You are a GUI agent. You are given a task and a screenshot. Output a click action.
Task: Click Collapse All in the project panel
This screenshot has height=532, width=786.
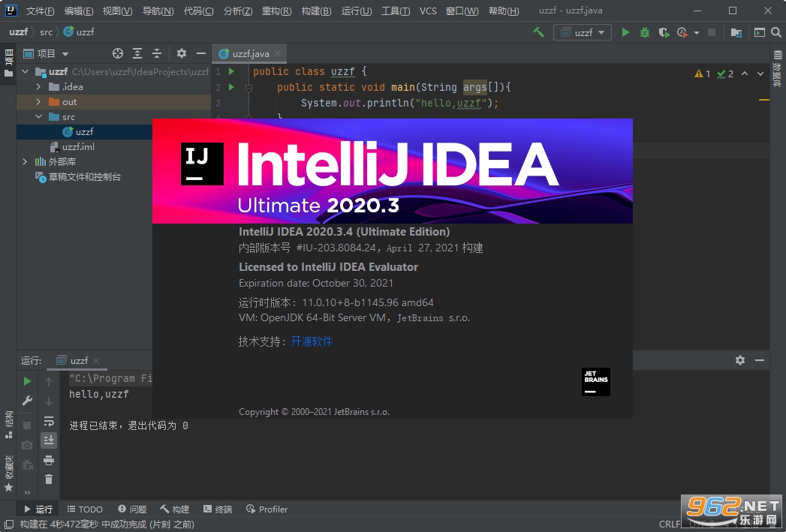click(x=157, y=53)
